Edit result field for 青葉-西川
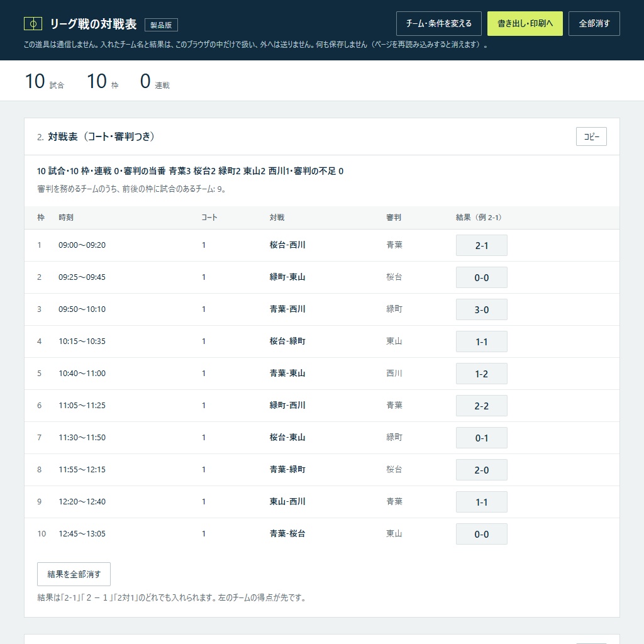 pyautogui.click(x=481, y=309)
